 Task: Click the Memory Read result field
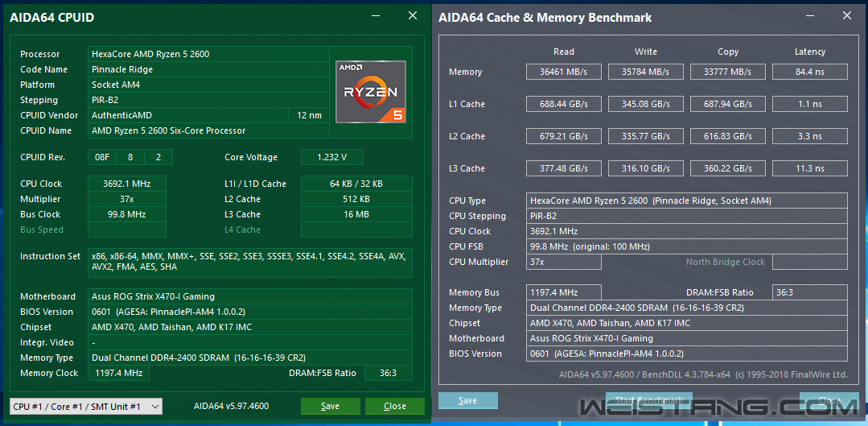564,72
